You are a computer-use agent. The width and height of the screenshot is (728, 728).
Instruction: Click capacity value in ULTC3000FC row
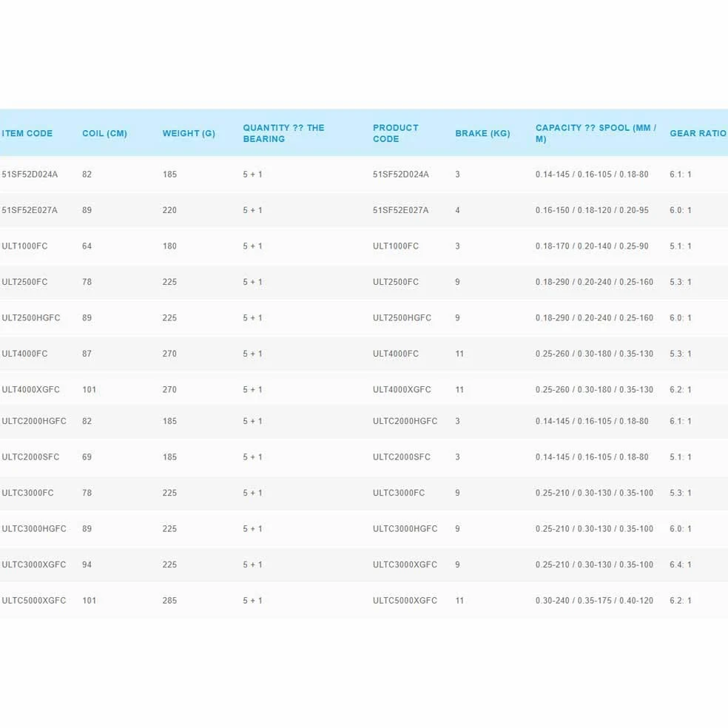pyautogui.click(x=594, y=493)
